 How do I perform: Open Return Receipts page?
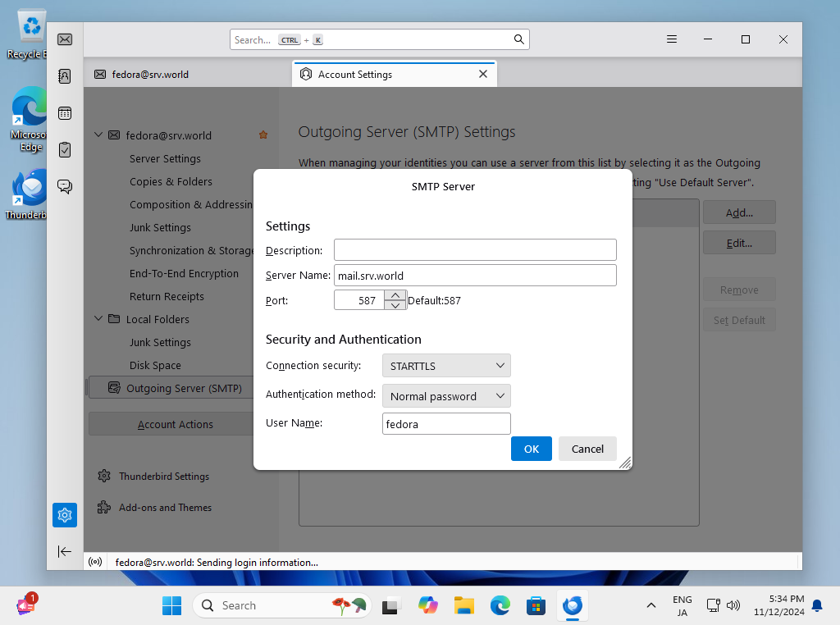pyautogui.click(x=167, y=297)
